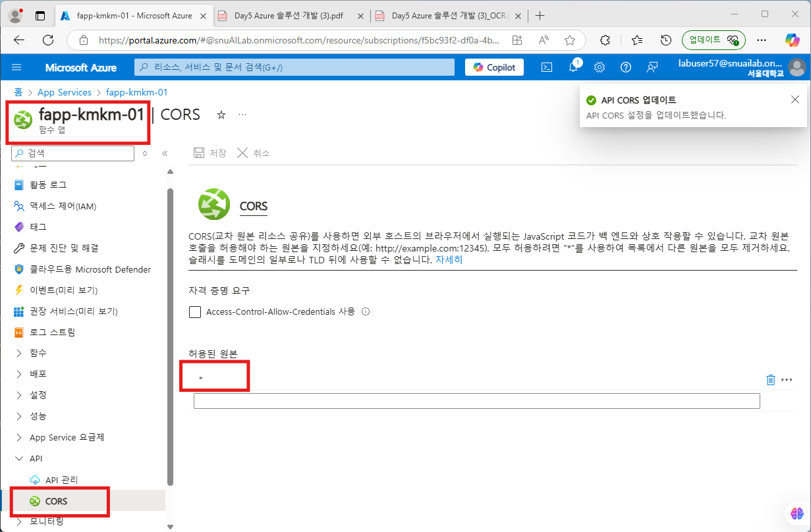Screen dimensions: 811x532
Task: Refresh the browser page
Action: (48, 40)
